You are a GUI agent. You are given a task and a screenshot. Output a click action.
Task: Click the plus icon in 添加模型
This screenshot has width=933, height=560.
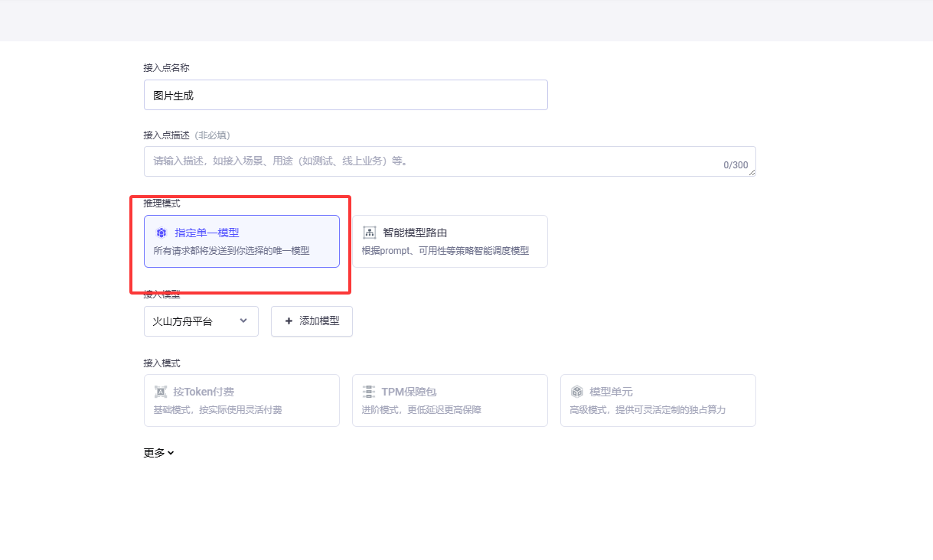point(289,321)
